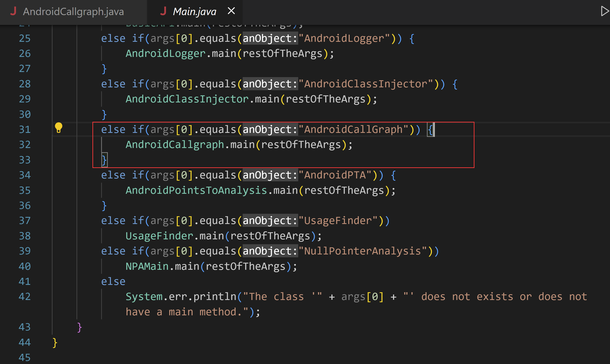Click line number 34 in the gutter
The image size is (610, 364).
tap(24, 175)
